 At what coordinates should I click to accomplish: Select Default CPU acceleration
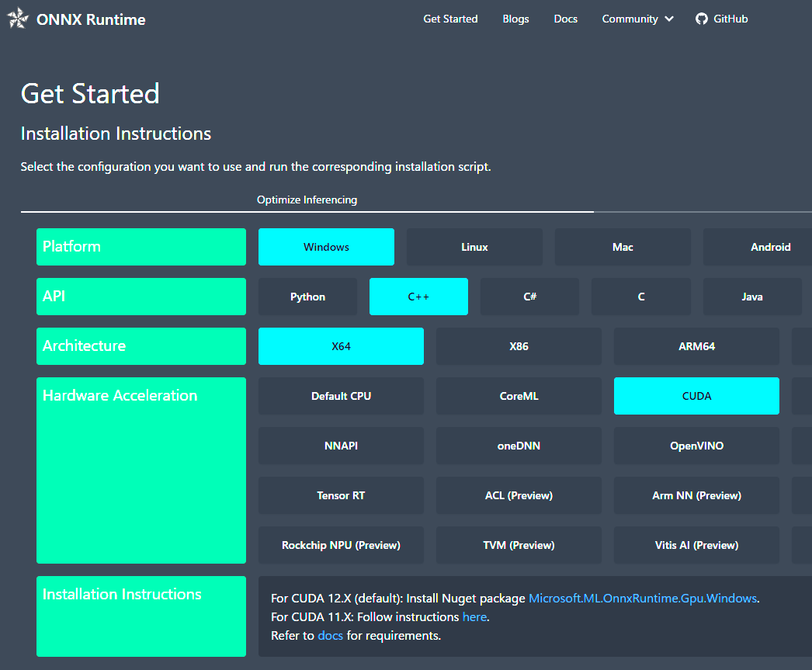pos(341,396)
